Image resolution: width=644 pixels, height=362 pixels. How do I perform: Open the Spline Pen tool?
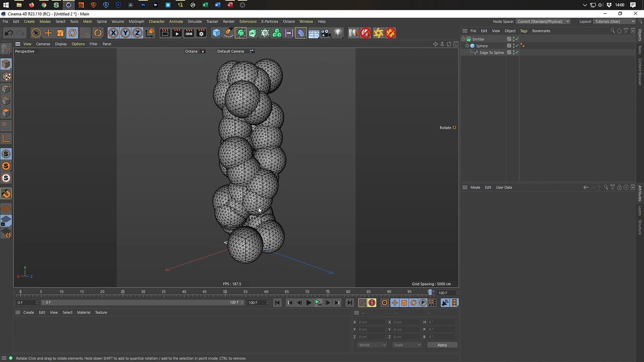(229, 33)
